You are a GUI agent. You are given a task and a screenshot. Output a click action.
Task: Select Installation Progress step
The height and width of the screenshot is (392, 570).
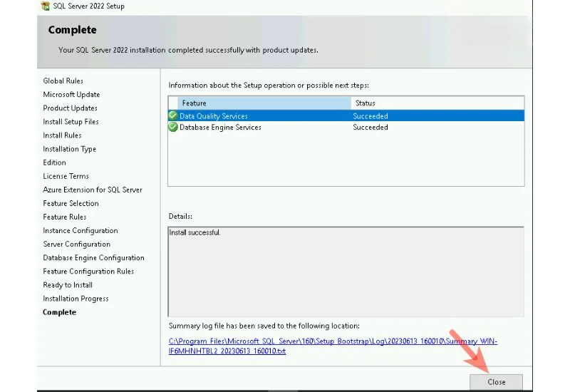pyautogui.click(x=76, y=299)
